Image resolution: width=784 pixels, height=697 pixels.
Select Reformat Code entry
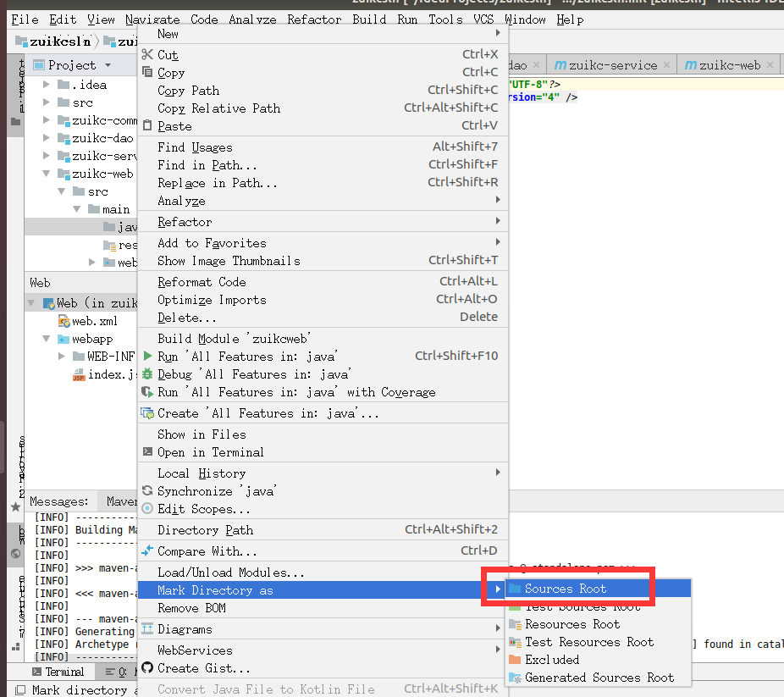323,282
